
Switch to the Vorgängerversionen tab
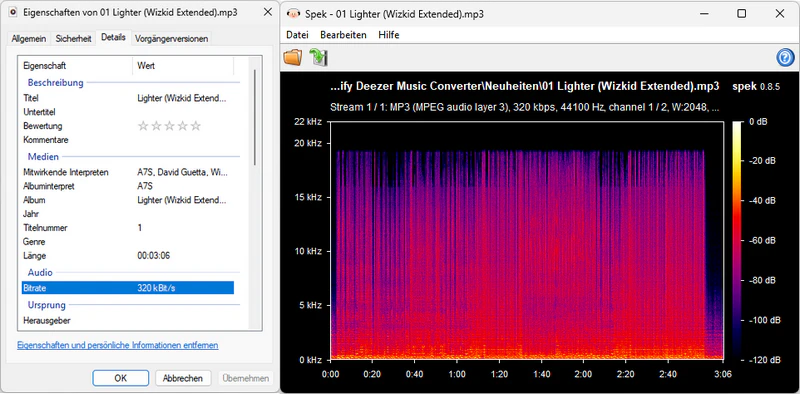click(171, 38)
